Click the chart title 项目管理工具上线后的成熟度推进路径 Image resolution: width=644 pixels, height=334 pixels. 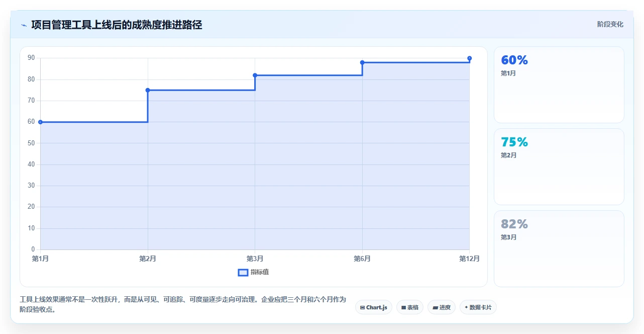tap(117, 25)
